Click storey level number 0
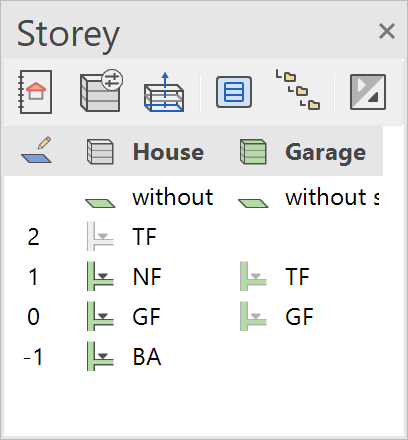This screenshot has width=408, height=440. click(x=33, y=317)
